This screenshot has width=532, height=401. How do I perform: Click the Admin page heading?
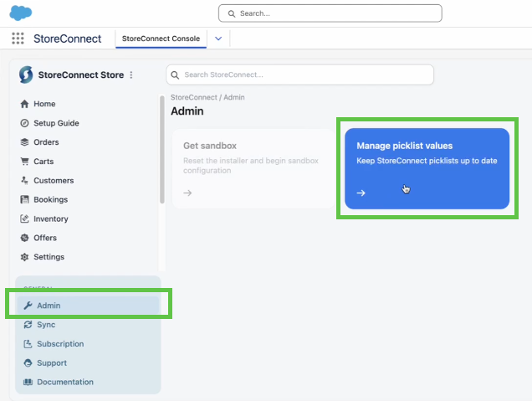(187, 111)
